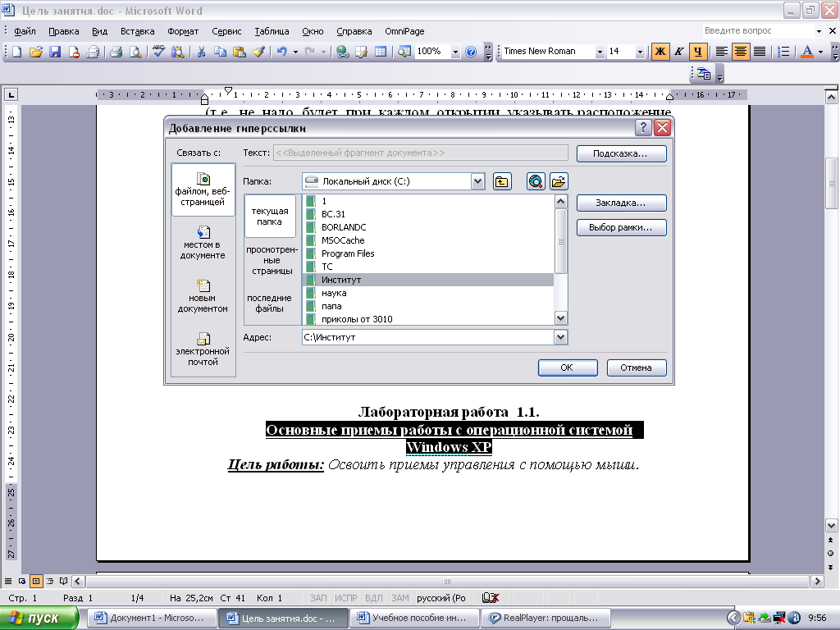The width and height of the screenshot is (840, 630).
Task: Choose link to 'новым документом'
Action: tap(203, 295)
